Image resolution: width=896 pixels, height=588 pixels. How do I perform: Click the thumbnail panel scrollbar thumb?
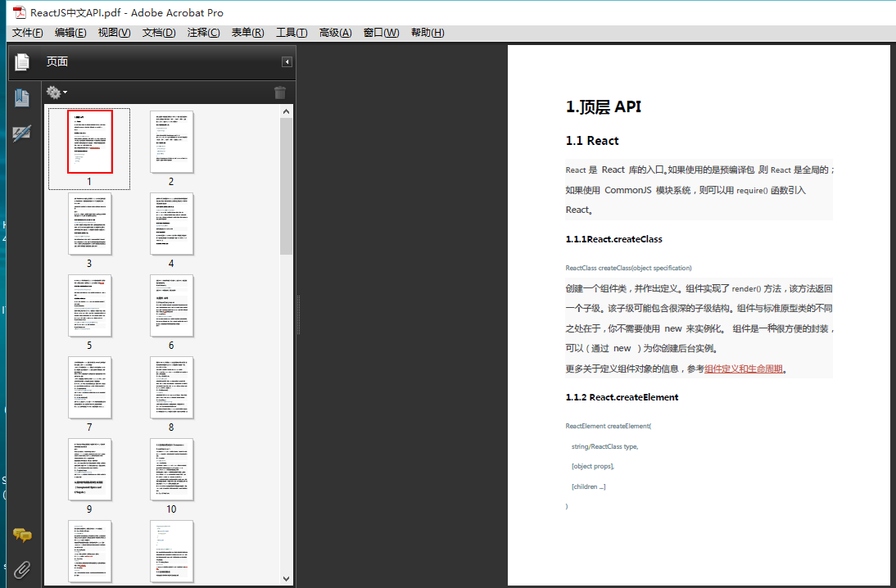point(287,186)
